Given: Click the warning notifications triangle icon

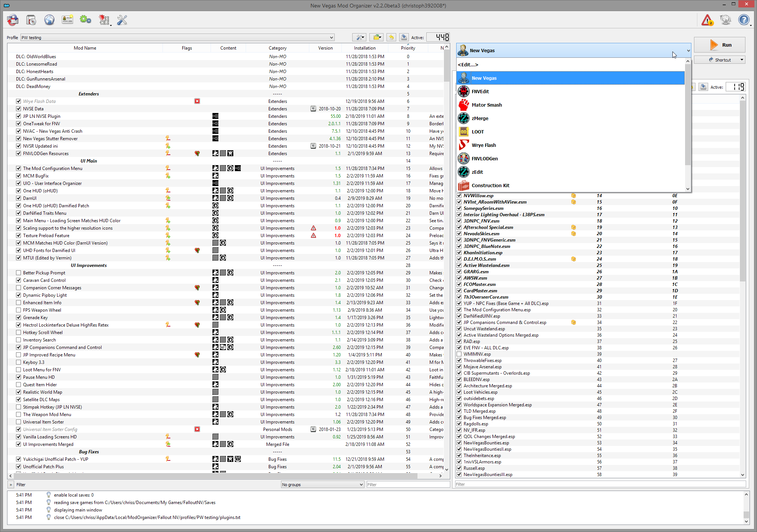Looking at the screenshot, I should click(x=707, y=20).
